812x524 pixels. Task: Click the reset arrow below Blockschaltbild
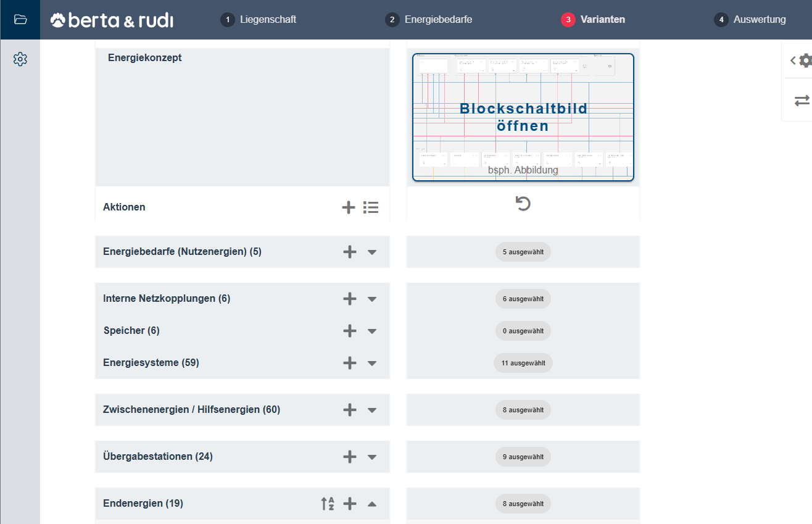pyautogui.click(x=523, y=204)
